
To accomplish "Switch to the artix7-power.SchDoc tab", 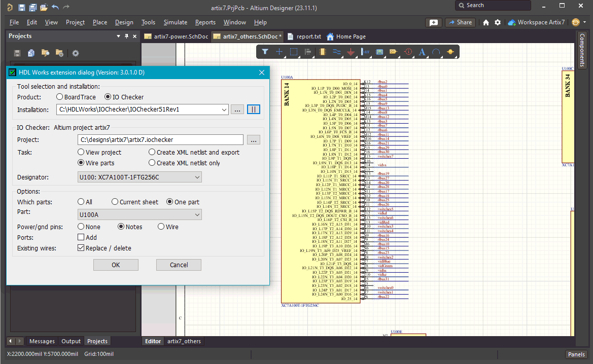I will (176, 37).
